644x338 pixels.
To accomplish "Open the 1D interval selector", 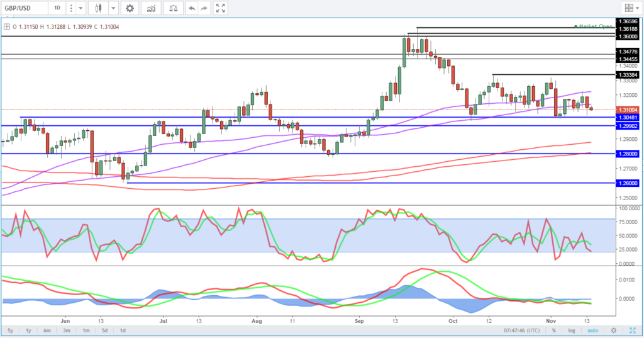I will (57, 8).
